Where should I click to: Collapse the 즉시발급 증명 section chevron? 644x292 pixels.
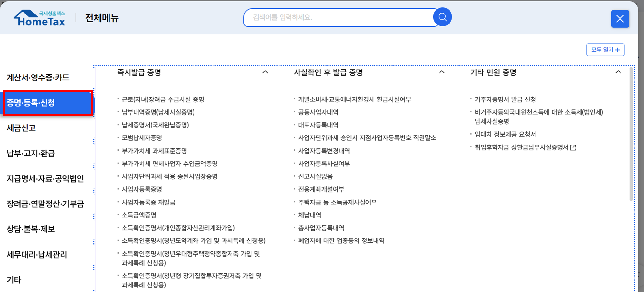[265, 72]
